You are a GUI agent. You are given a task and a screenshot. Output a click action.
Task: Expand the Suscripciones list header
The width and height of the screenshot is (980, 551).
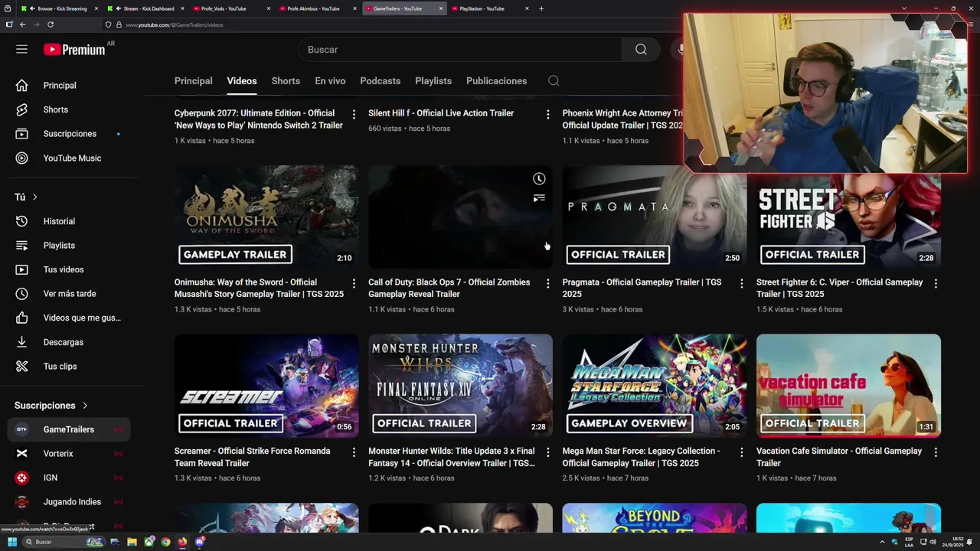51,406
